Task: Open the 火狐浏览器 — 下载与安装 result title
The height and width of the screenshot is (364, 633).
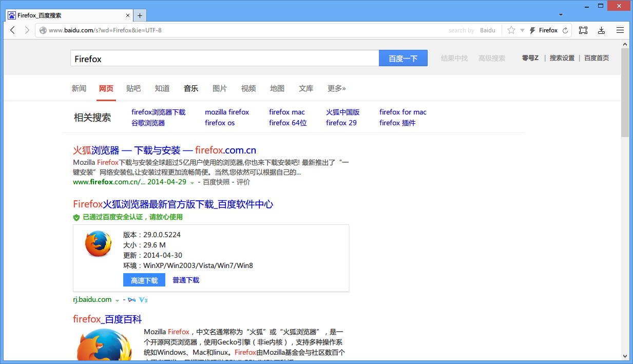Action: tap(165, 150)
